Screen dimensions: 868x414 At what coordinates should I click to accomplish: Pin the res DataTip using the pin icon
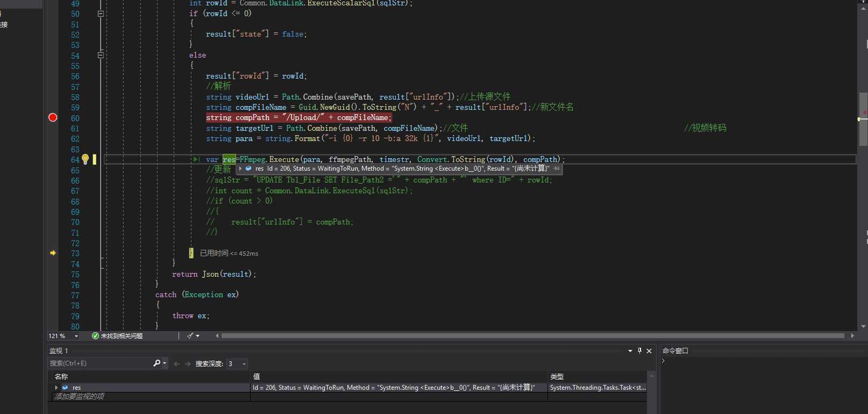click(557, 169)
